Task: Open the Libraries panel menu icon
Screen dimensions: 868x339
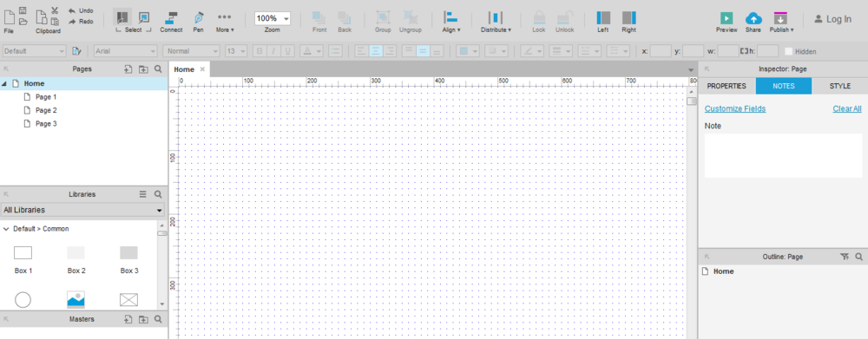Action: 143,194
